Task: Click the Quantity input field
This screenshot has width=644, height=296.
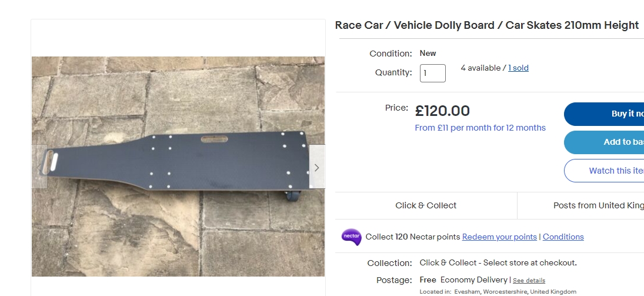Action: 432,73
